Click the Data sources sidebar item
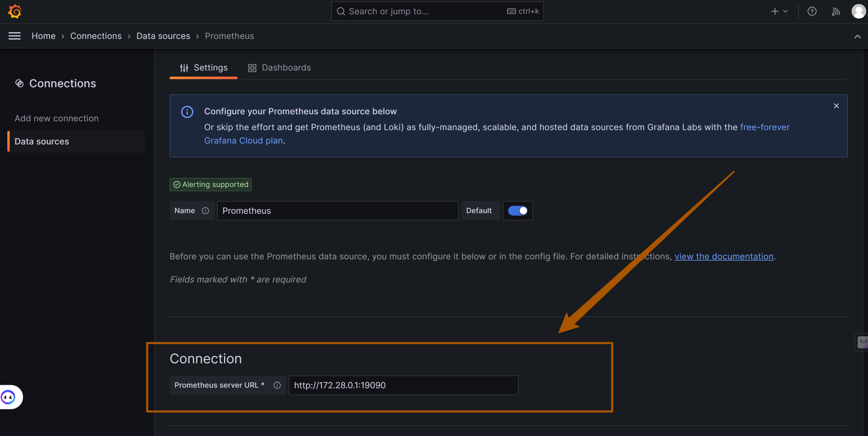Viewport: 868px width, 436px height. (42, 141)
